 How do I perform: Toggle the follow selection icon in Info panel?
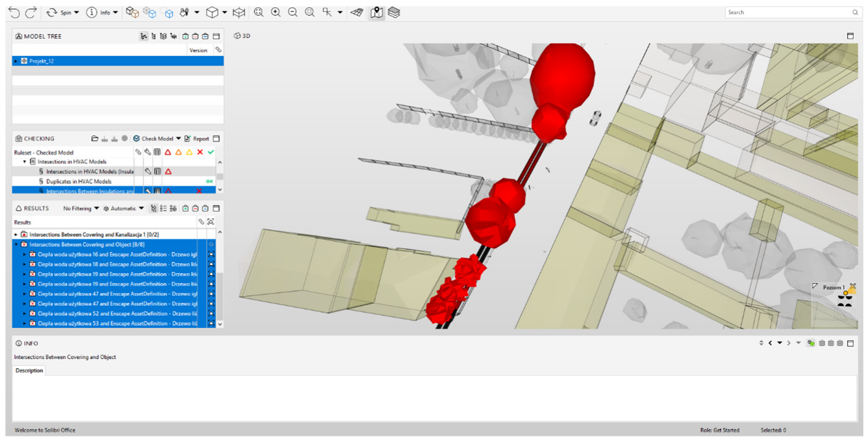tap(810, 343)
